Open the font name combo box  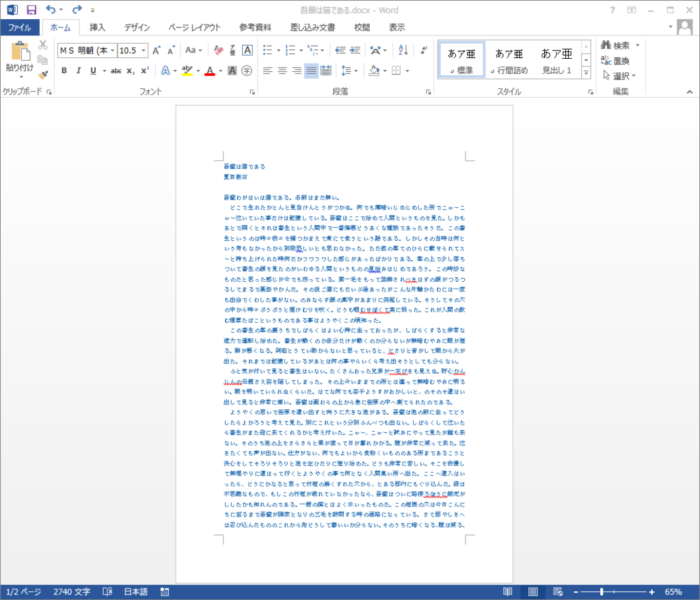87,51
